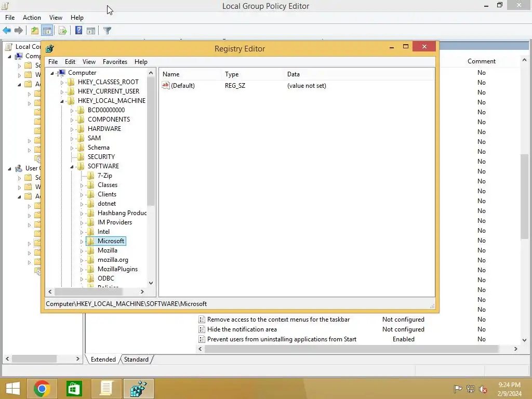Screen dimensions: 532x399
Task: Collapse the SOFTWARE key
Action: (72, 167)
